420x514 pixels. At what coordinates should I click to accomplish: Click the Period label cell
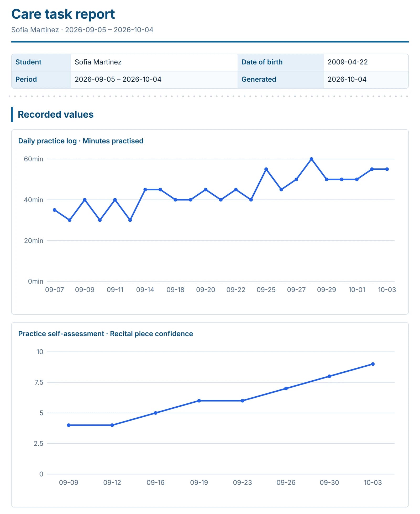tap(41, 80)
